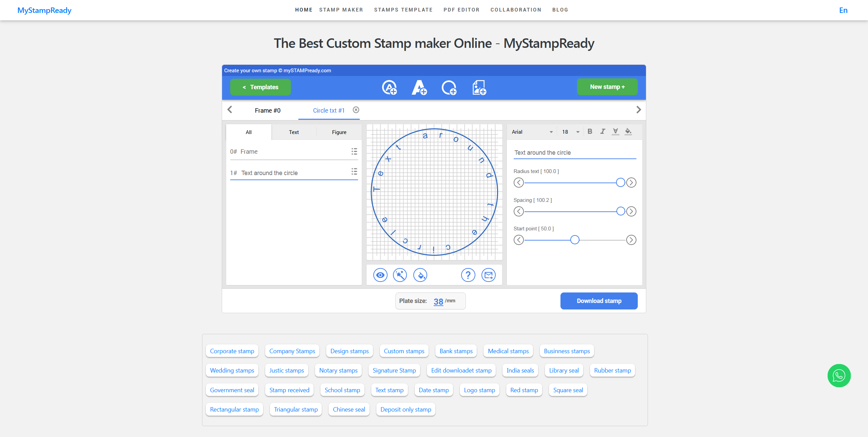Click the Radius text slider handle
Image resolution: width=868 pixels, height=437 pixels.
[x=620, y=183]
